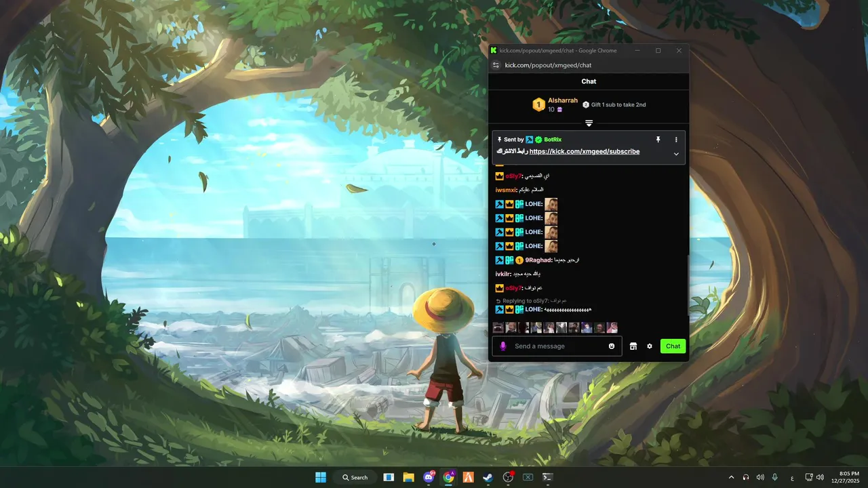This screenshot has height=488, width=868.
Task: Click 9Raghad's blue moderator badge
Action: (x=500, y=260)
